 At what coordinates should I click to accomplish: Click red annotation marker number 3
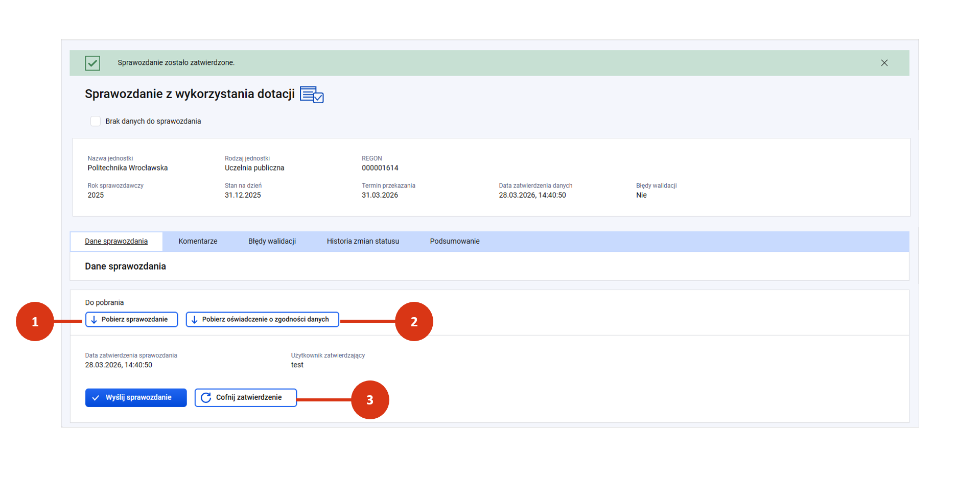[370, 400]
